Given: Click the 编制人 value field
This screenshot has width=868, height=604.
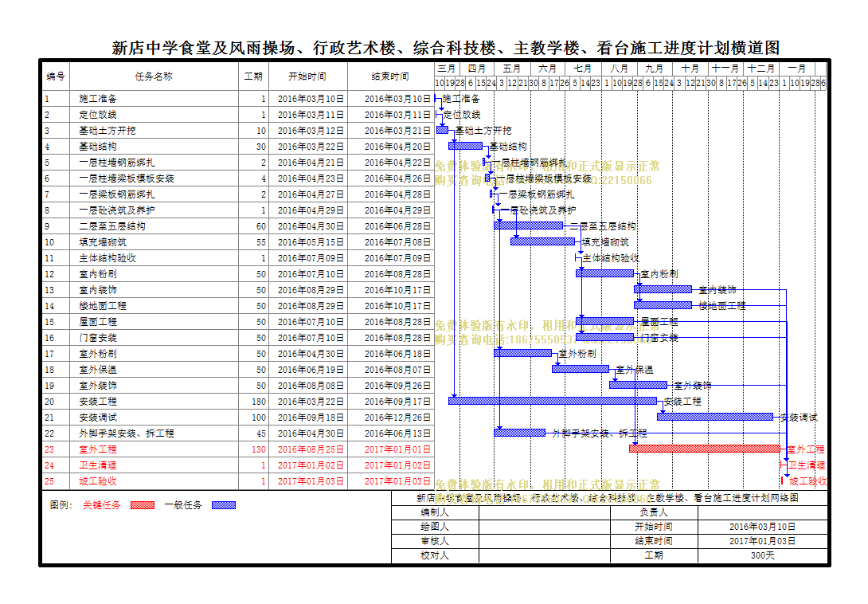Looking at the screenshot, I should tap(545, 512).
